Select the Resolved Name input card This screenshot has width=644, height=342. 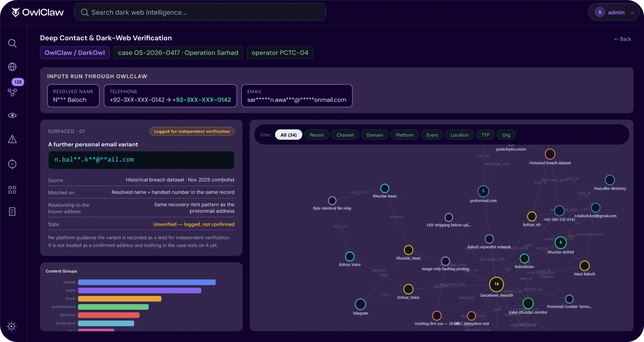[73, 96]
